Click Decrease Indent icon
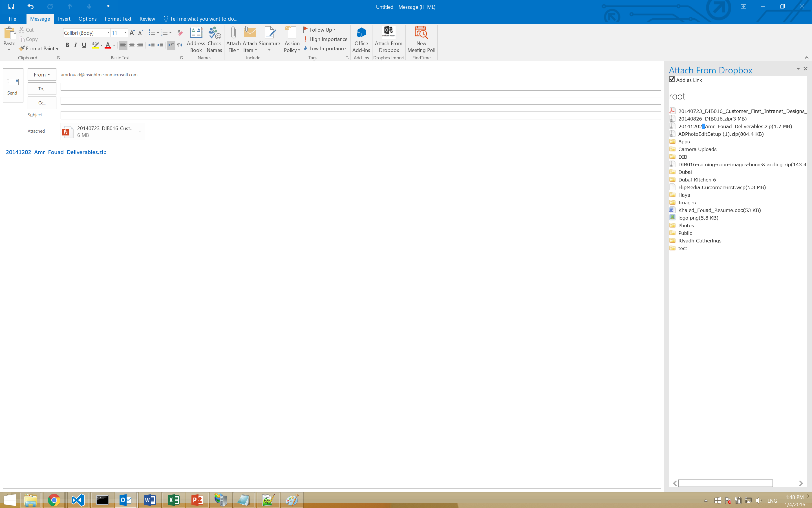The image size is (812, 508). click(x=151, y=45)
